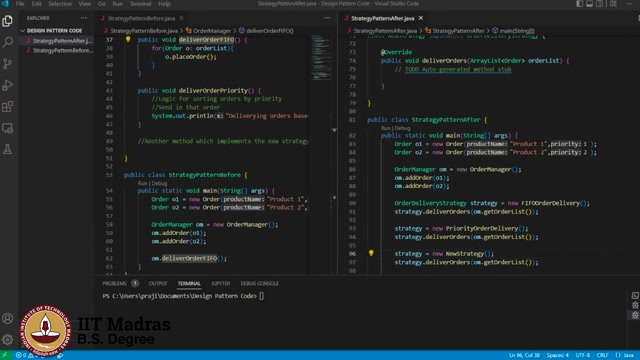Image resolution: width=640 pixels, height=360 pixels.
Task: Click the minimap in left editor
Action: (x=321, y=57)
